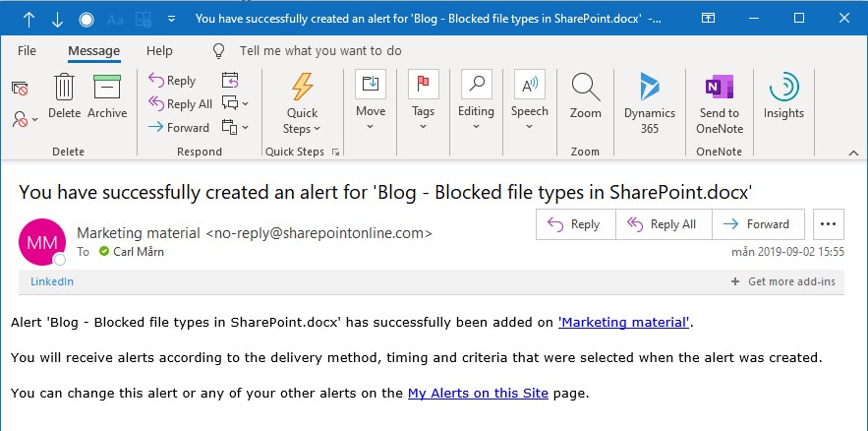The height and width of the screenshot is (431, 868).
Task: Go to next item using down arrow
Action: pos(57,20)
